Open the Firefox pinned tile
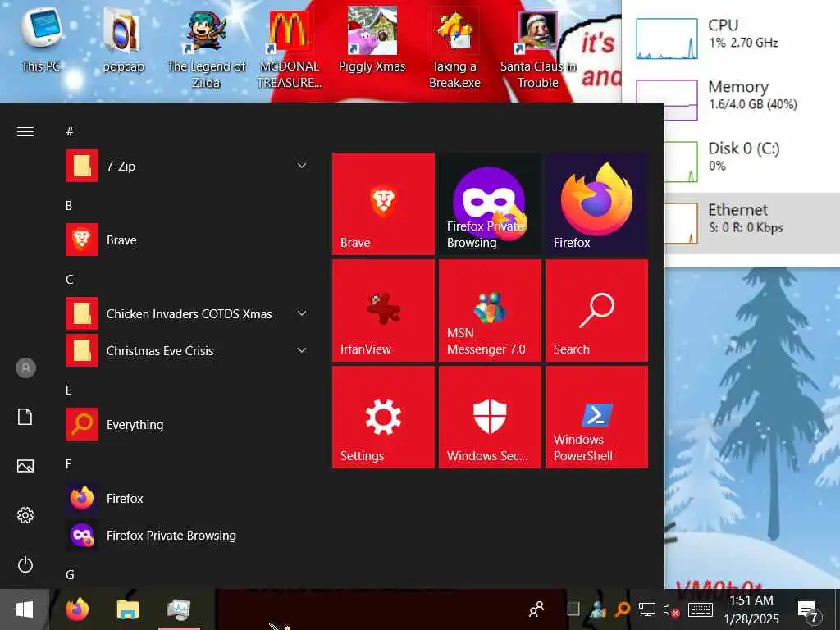This screenshot has height=630, width=840. tap(596, 203)
